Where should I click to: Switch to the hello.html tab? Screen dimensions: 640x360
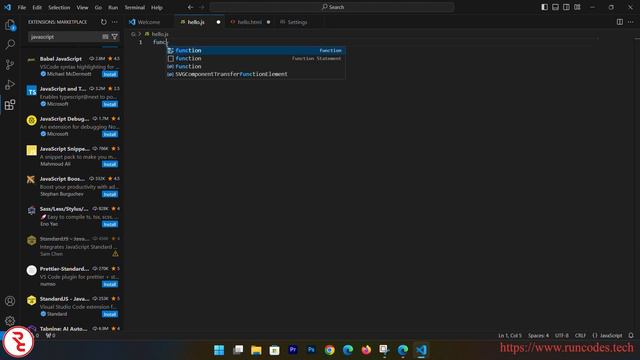[249, 22]
